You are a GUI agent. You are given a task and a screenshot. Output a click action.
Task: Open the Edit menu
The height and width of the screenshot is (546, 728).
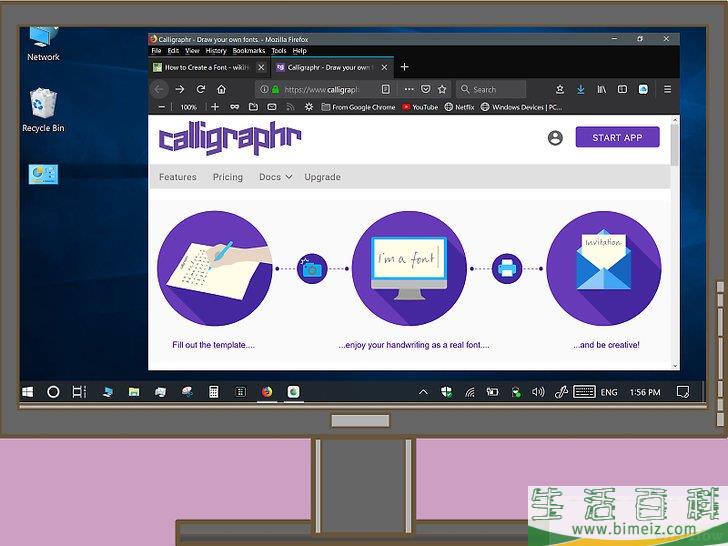tap(173, 51)
